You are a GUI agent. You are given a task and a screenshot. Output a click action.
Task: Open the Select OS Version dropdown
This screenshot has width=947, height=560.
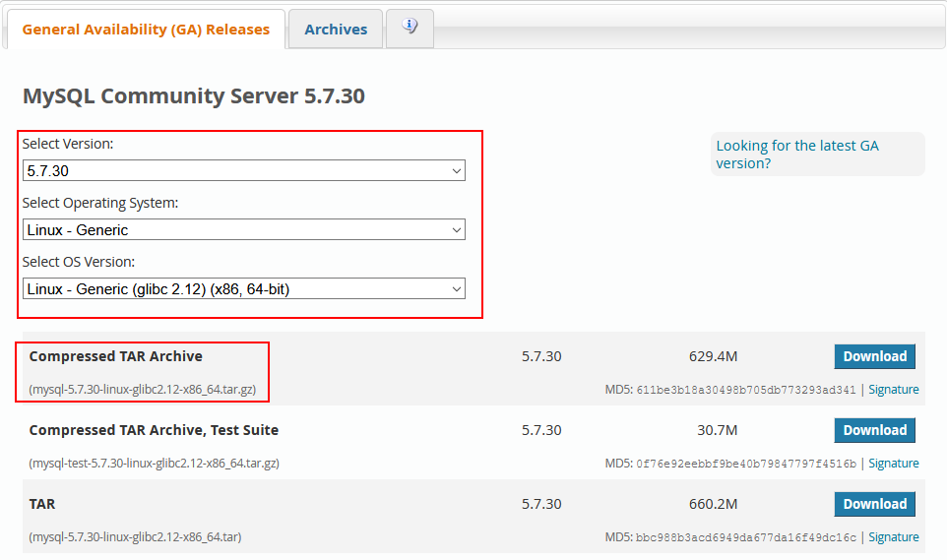point(244,288)
